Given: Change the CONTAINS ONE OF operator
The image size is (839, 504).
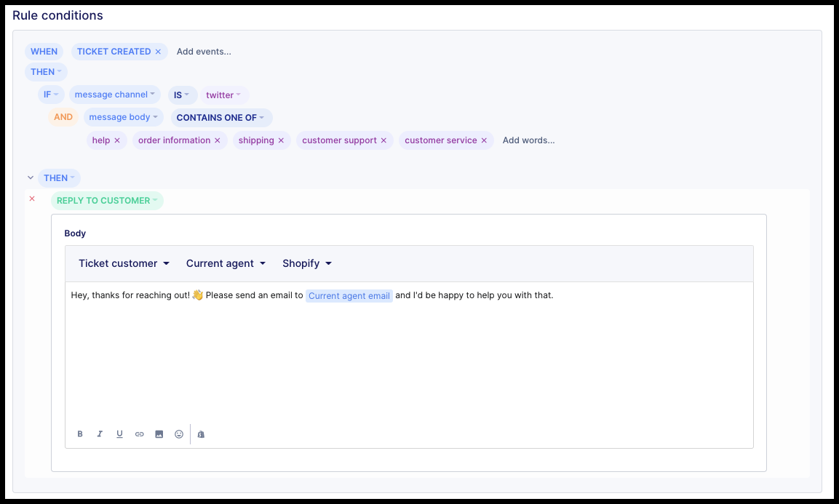Looking at the screenshot, I should [221, 118].
